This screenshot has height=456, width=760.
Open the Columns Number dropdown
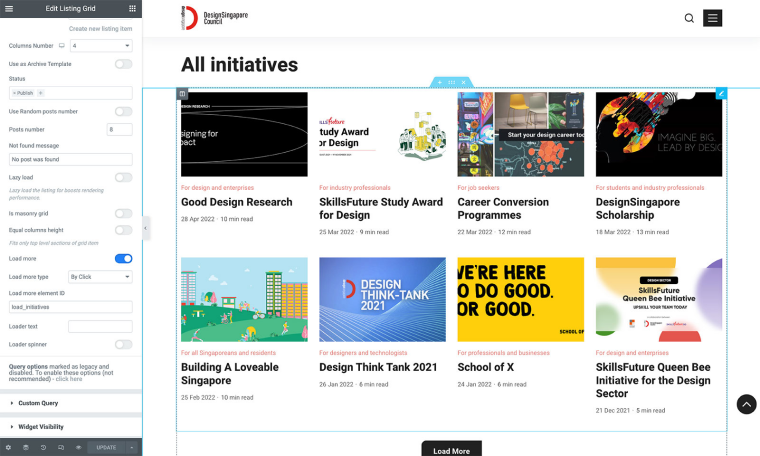click(101, 46)
